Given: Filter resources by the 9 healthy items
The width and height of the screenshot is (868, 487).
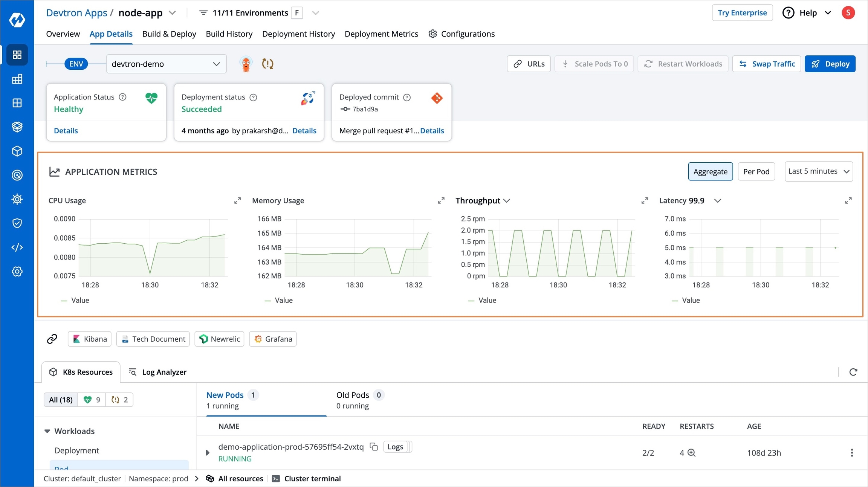Looking at the screenshot, I should 92,400.
